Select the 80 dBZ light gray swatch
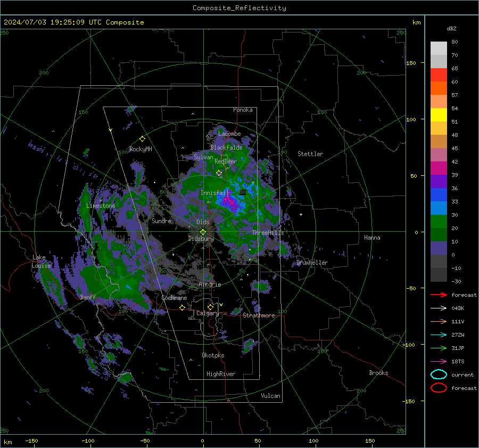Image resolution: width=479 pixels, height=448 pixels. coord(439,48)
